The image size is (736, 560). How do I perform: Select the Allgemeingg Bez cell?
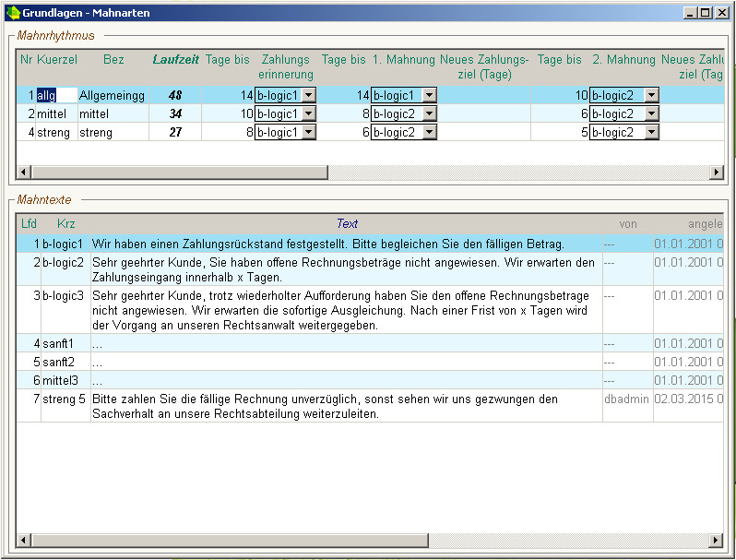click(113, 95)
